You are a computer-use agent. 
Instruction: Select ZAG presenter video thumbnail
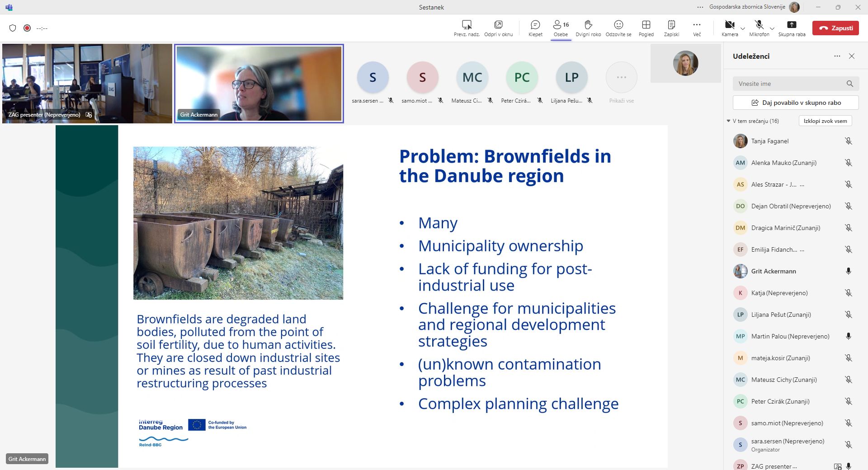pyautogui.click(x=87, y=84)
